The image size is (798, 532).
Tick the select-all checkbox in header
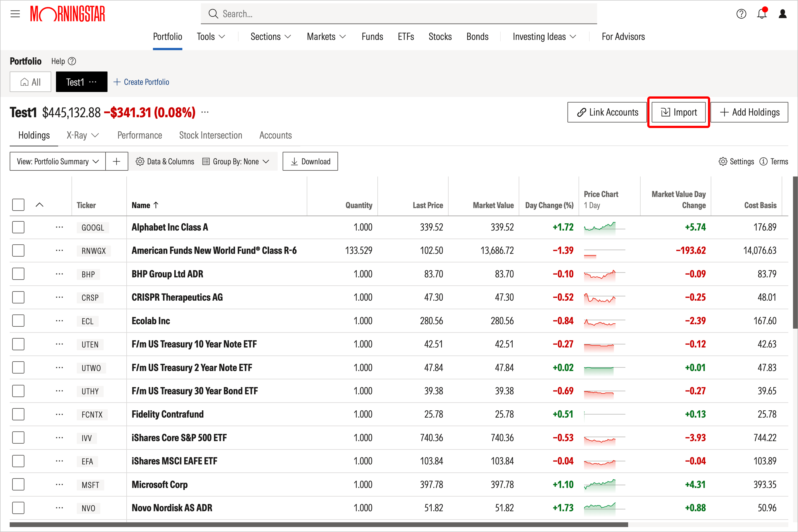[18, 205]
